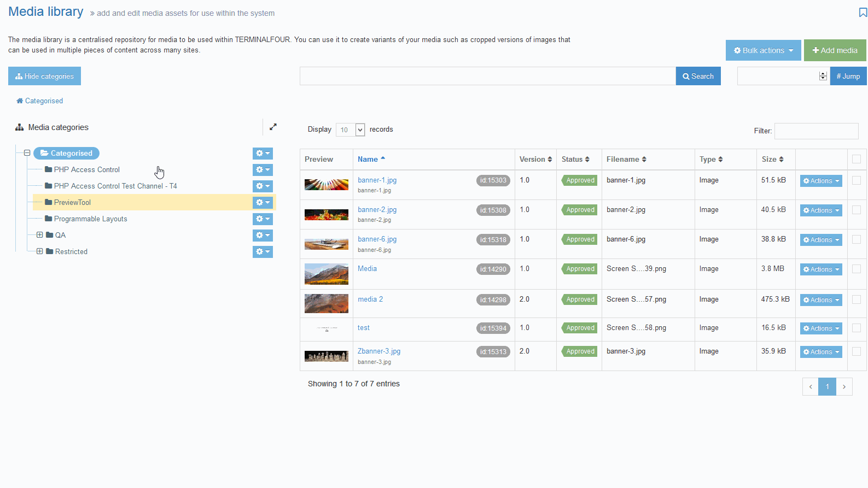The width and height of the screenshot is (868, 488).
Task: Open gear menu for Programmable Layouts
Action: click(263, 219)
